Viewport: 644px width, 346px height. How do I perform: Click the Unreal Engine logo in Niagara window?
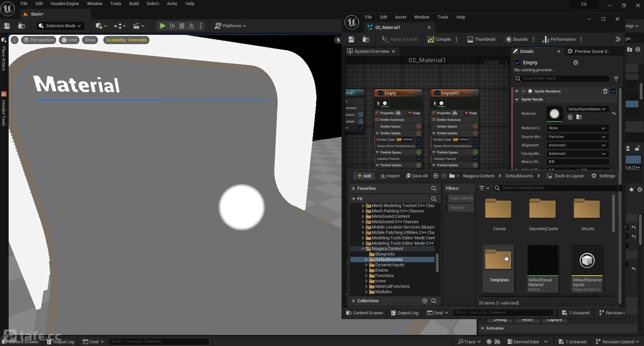[x=352, y=22]
